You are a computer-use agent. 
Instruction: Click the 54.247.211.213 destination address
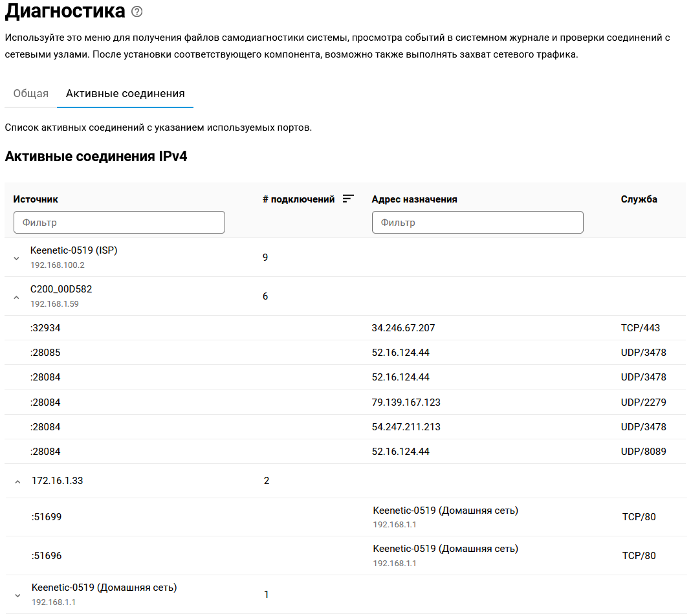pos(406,427)
